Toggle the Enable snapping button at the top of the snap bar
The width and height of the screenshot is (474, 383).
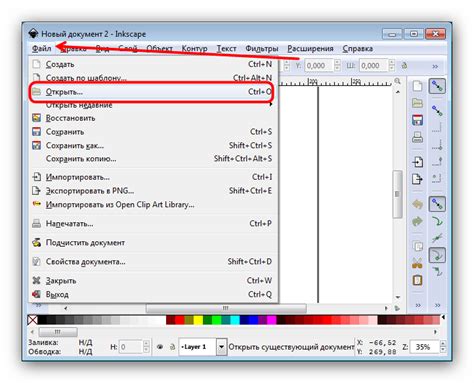437,86
